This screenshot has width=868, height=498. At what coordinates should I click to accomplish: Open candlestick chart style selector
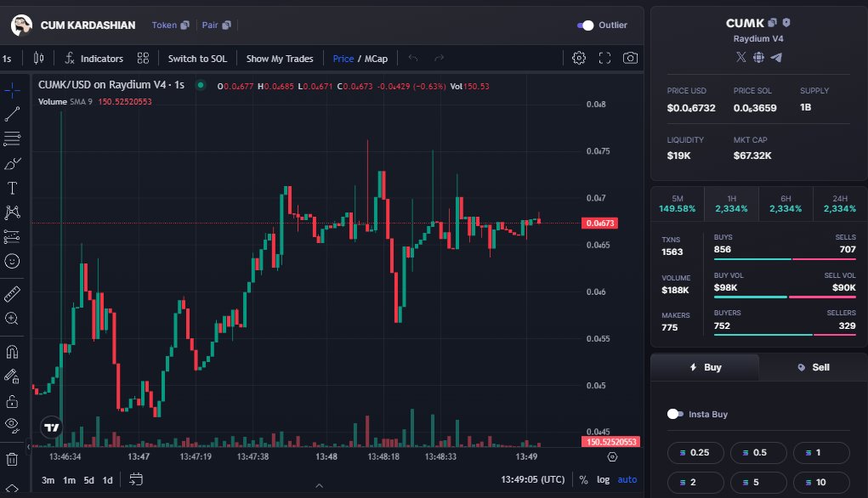[38, 58]
